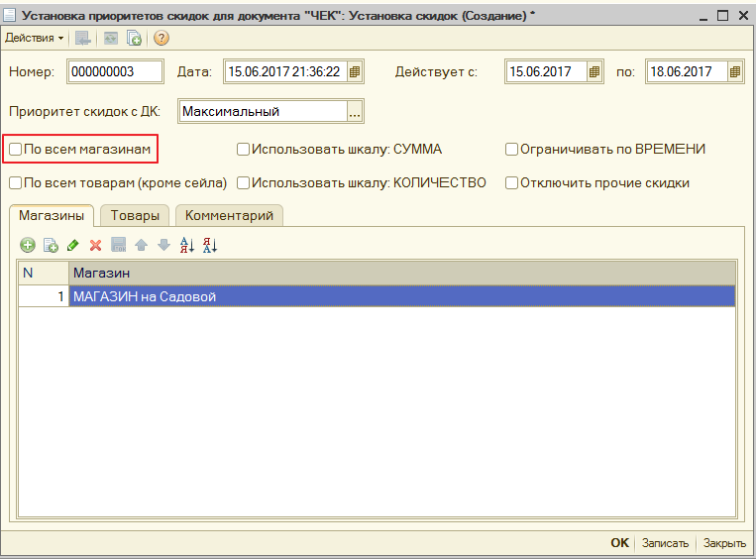
Task: Click the copy document toolbar icon
Action: pyautogui.click(x=134, y=38)
